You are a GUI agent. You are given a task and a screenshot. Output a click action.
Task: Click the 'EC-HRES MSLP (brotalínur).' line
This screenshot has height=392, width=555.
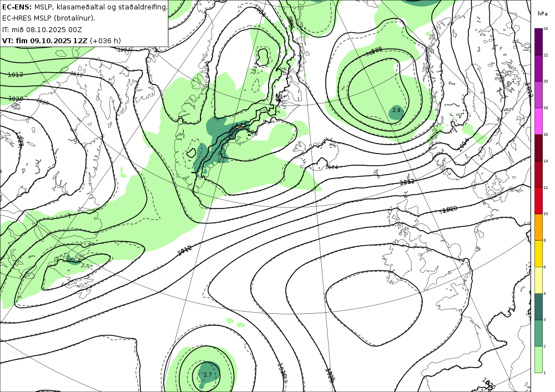coord(48,18)
